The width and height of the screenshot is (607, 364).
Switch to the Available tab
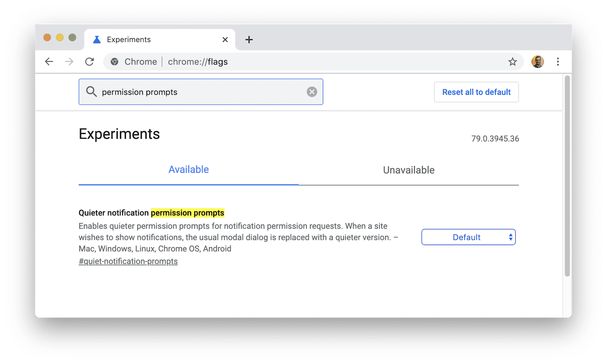click(189, 169)
